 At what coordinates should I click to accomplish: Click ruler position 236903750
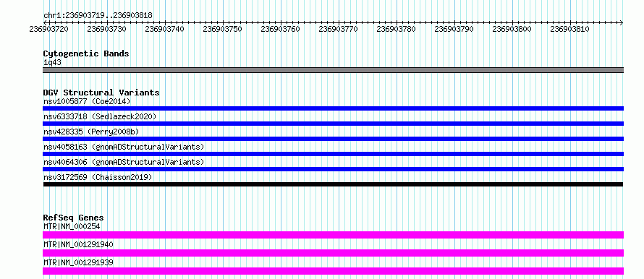tap(223, 29)
